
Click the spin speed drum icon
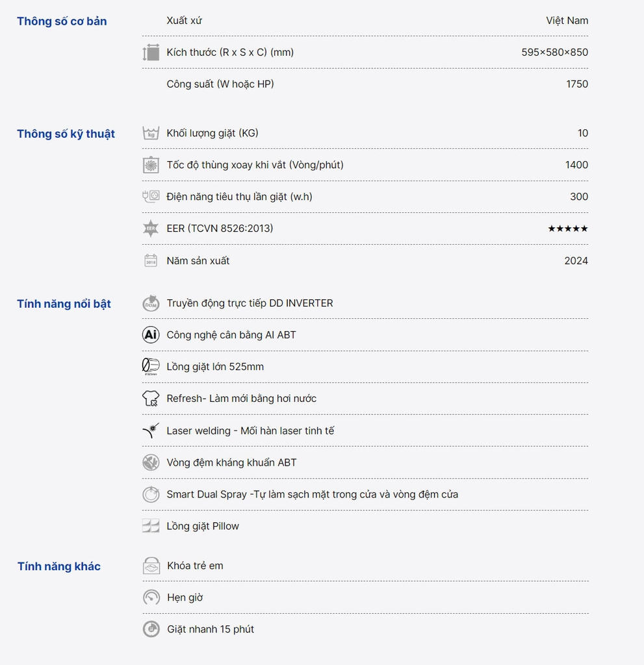pyautogui.click(x=151, y=165)
